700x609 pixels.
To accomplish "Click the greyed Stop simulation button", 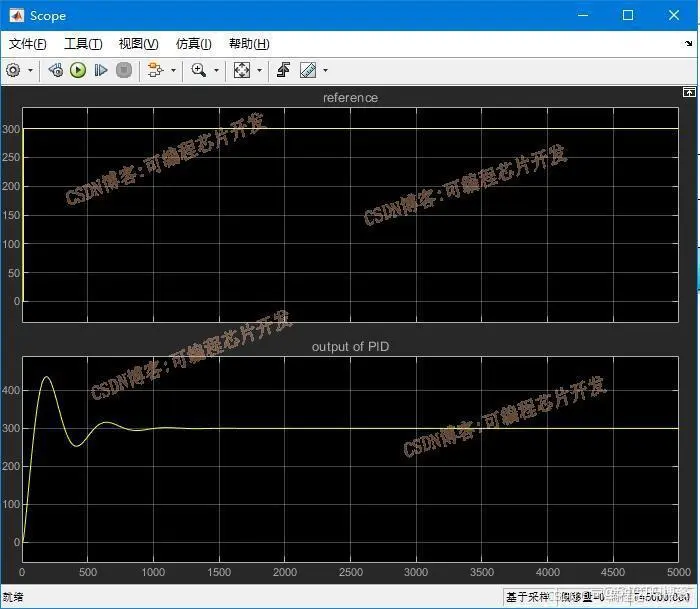I will [124, 70].
